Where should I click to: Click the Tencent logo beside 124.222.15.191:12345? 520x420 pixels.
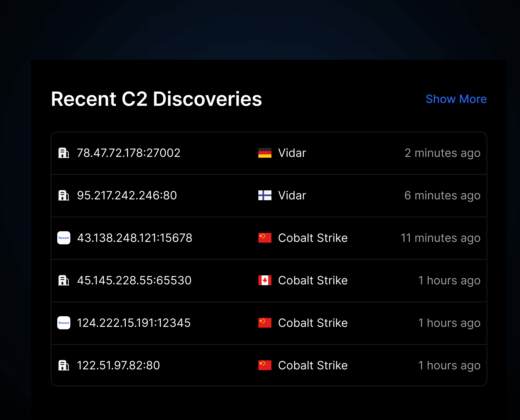pos(64,323)
